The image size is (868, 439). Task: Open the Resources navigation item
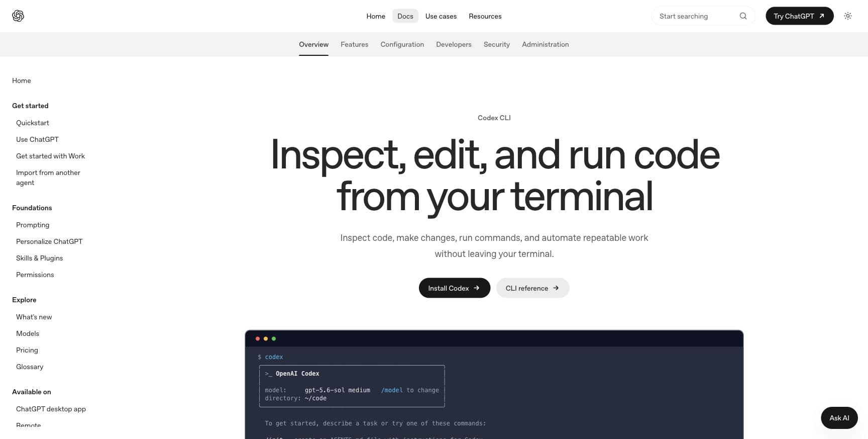(x=485, y=16)
